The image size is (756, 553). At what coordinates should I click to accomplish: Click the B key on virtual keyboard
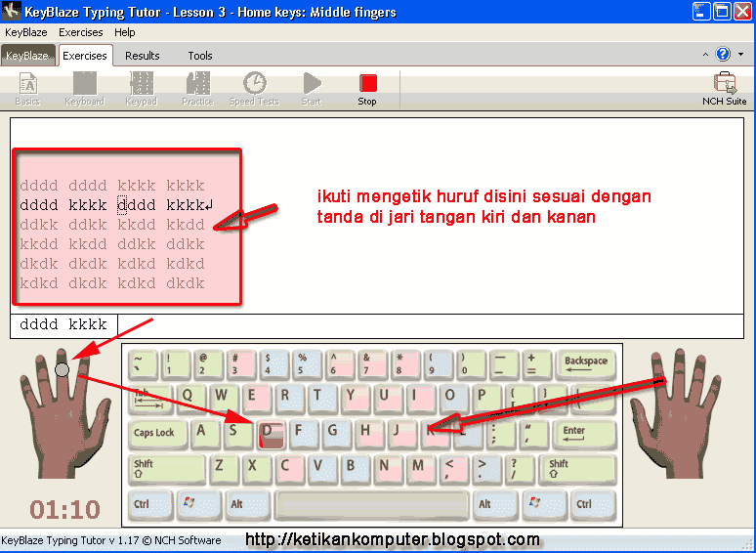[355, 469]
